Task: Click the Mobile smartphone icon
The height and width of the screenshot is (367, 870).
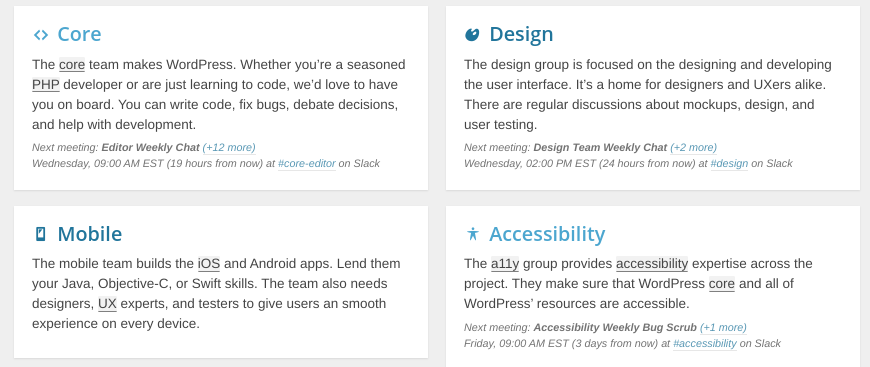Action: tap(41, 234)
